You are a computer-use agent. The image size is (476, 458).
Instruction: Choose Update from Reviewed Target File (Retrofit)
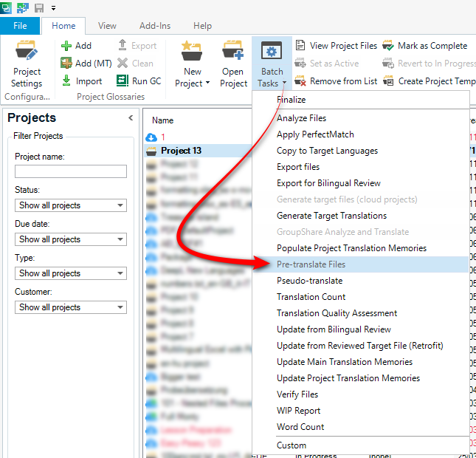click(x=361, y=346)
